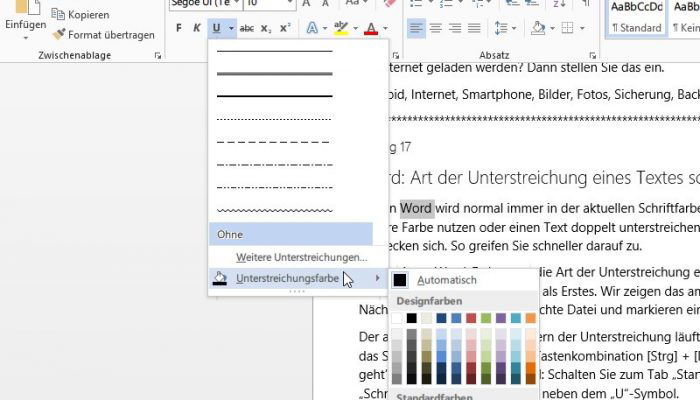Set centered text alignment
700x400 pixels.
click(x=436, y=28)
